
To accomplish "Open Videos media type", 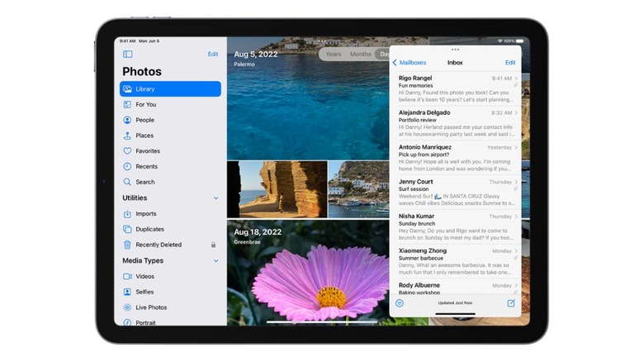I will click(x=170, y=276).
